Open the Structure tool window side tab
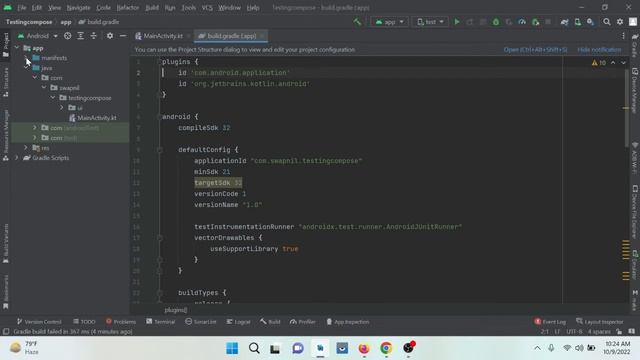The width and height of the screenshot is (640, 360). click(x=6, y=82)
